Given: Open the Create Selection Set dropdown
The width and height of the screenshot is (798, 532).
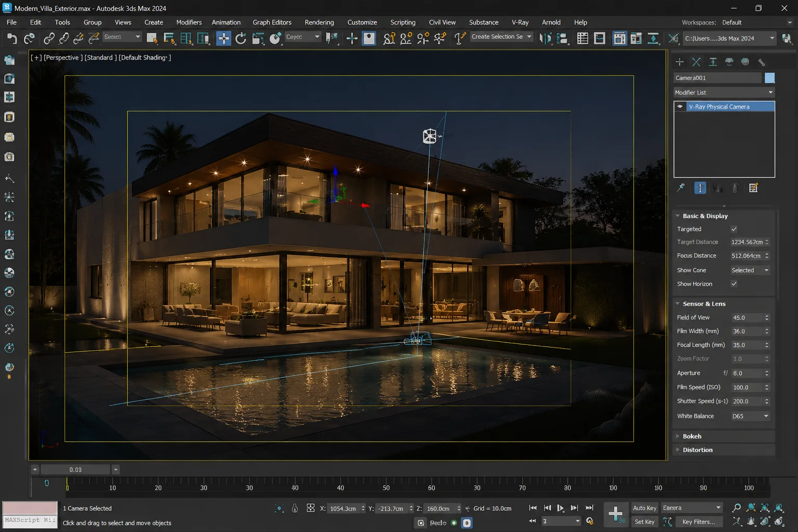Looking at the screenshot, I should tap(501, 37).
